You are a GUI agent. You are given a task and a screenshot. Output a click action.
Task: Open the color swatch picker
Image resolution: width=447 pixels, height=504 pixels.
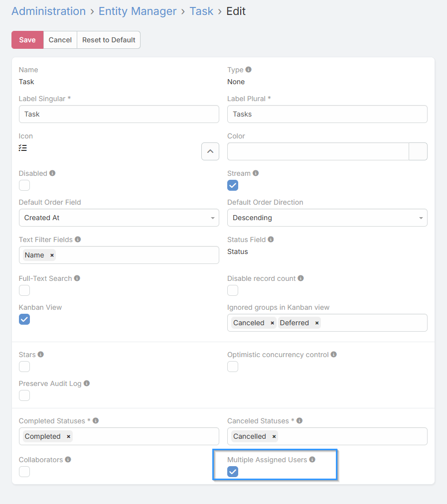(418, 151)
